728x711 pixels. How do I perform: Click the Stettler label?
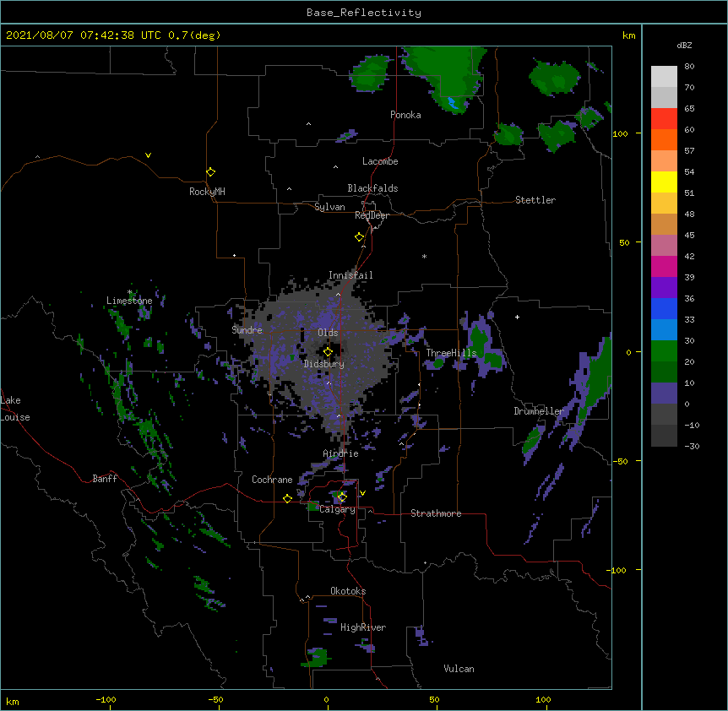click(x=535, y=200)
